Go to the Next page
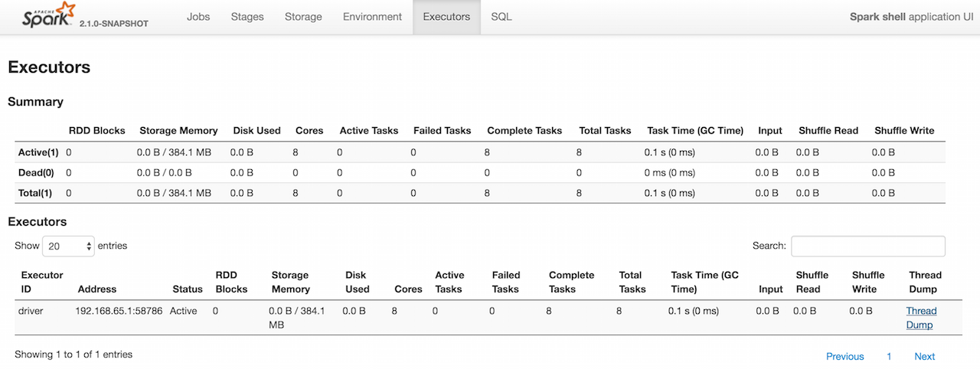The height and width of the screenshot is (369, 980). point(924,357)
